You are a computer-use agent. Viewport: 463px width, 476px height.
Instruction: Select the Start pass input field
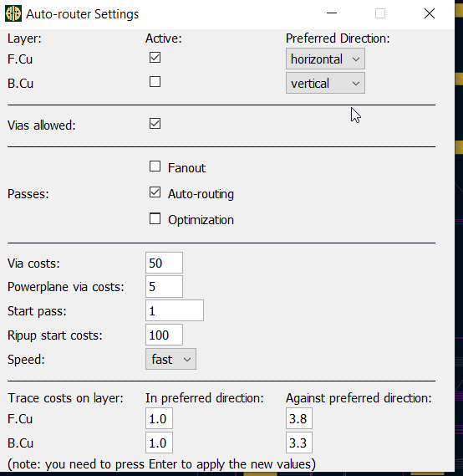click(175, 310)
